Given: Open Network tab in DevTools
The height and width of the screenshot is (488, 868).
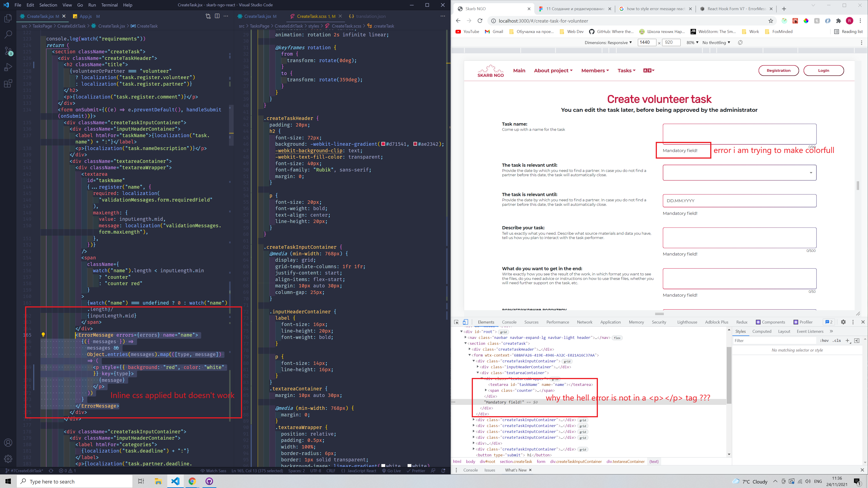Looking at the screenshot, I should (584, 322).
